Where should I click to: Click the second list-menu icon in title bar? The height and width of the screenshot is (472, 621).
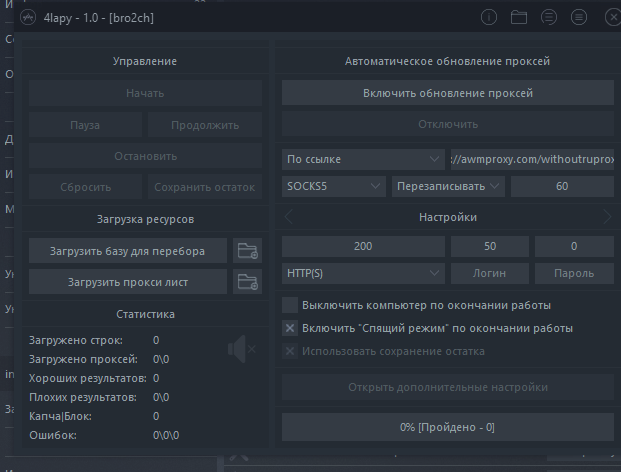pos(579,17)
